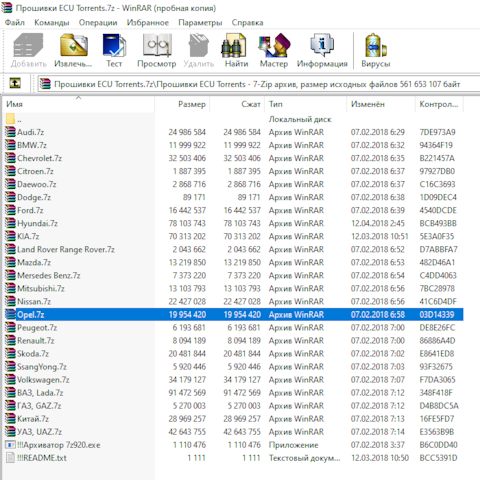The width and height of the screenshot is (480, 480).
Task: Select the ГАЗ, GAZ.7z file name
Action: click(x=39, y=405)
